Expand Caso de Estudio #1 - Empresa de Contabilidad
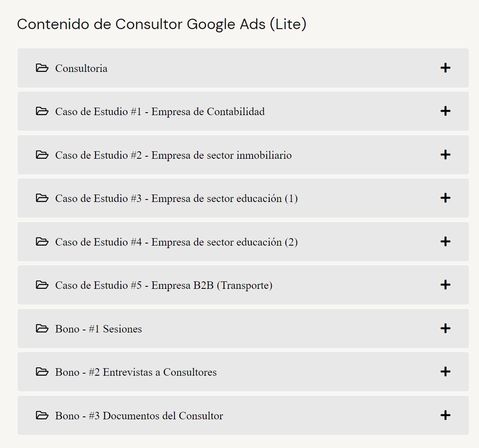 pos(445,111)
